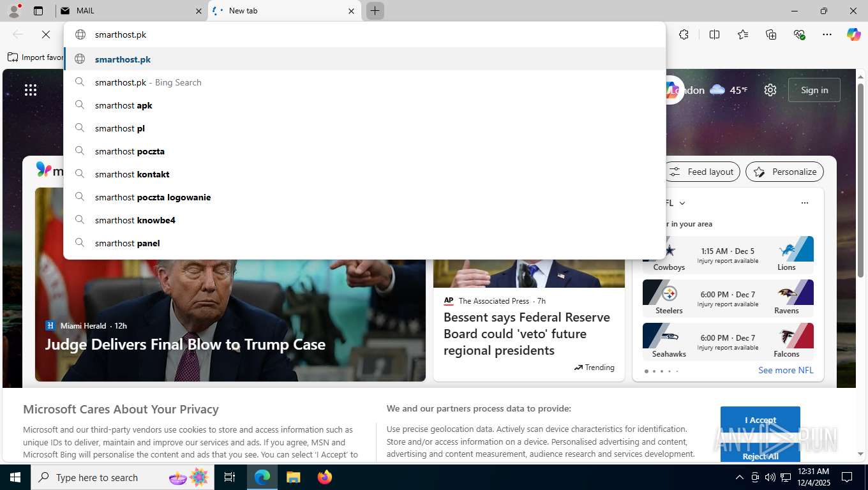
Task: Open the taskbar clock 12:31 AM
Action: (x=813, y=477)
